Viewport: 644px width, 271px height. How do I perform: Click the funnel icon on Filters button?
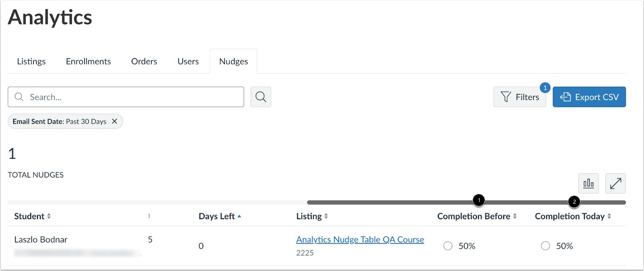505,97
